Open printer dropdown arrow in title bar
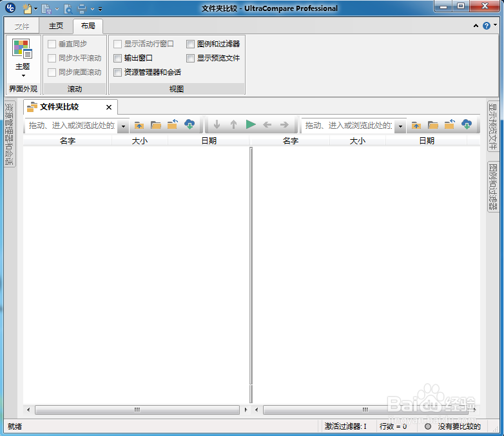 (x=92, y=9)
